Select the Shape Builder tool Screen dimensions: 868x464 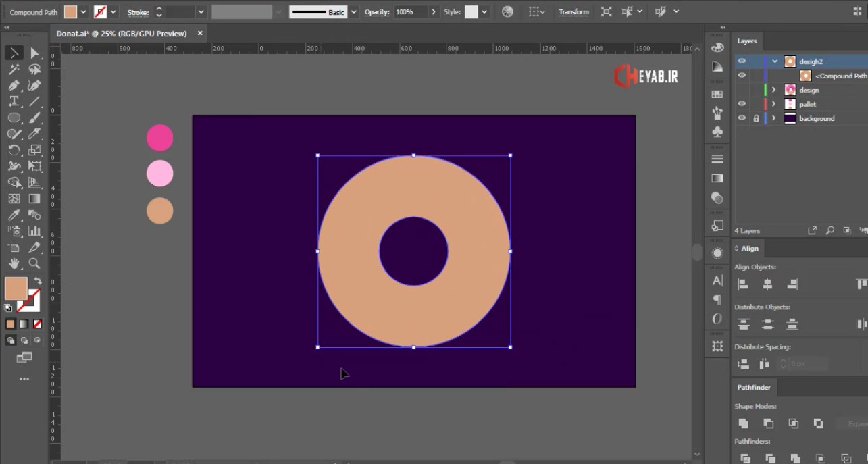tap(14, 182)
